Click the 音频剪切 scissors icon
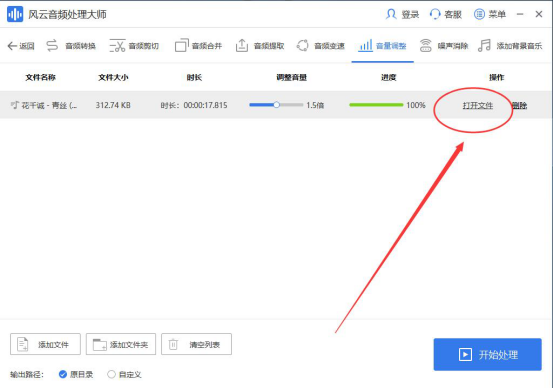The width and height of the screenshot is (553, 388). pyautogui.click(x=117, y=46)
